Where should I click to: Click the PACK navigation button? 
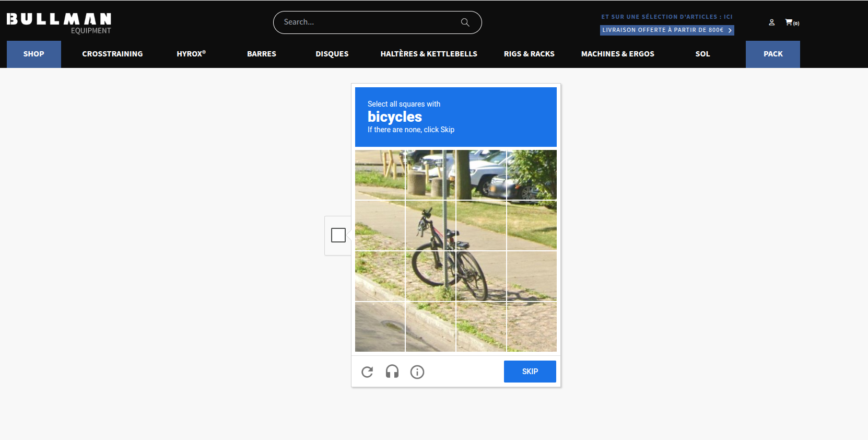point(773,54)
